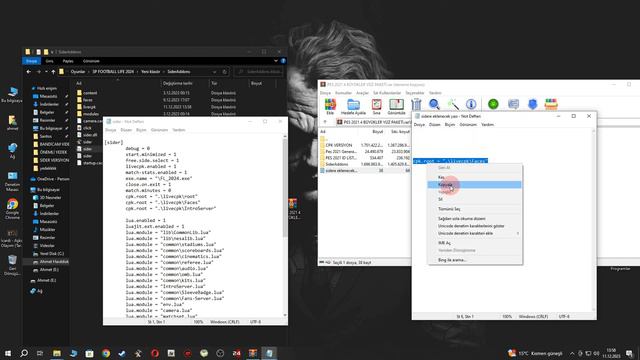Screen dimensions: 640x360
Task: Click the weather widget in the taskbar
Action: [535, 353]
